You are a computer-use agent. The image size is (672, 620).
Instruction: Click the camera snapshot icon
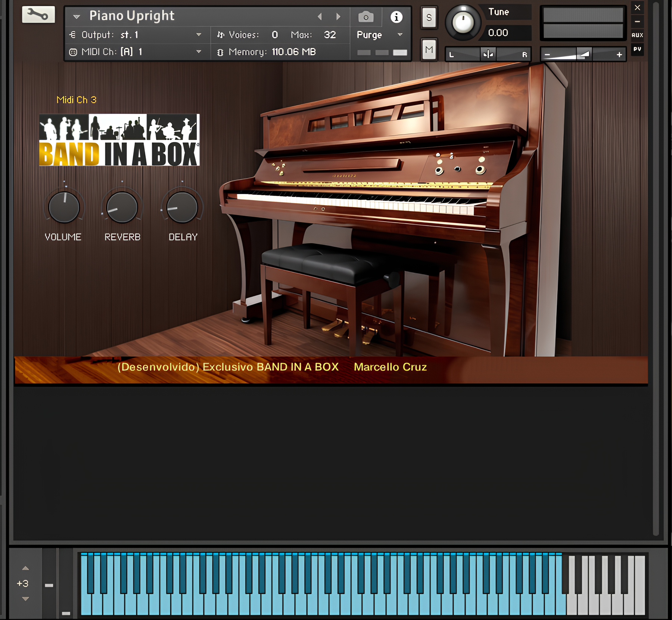[365, 17]
